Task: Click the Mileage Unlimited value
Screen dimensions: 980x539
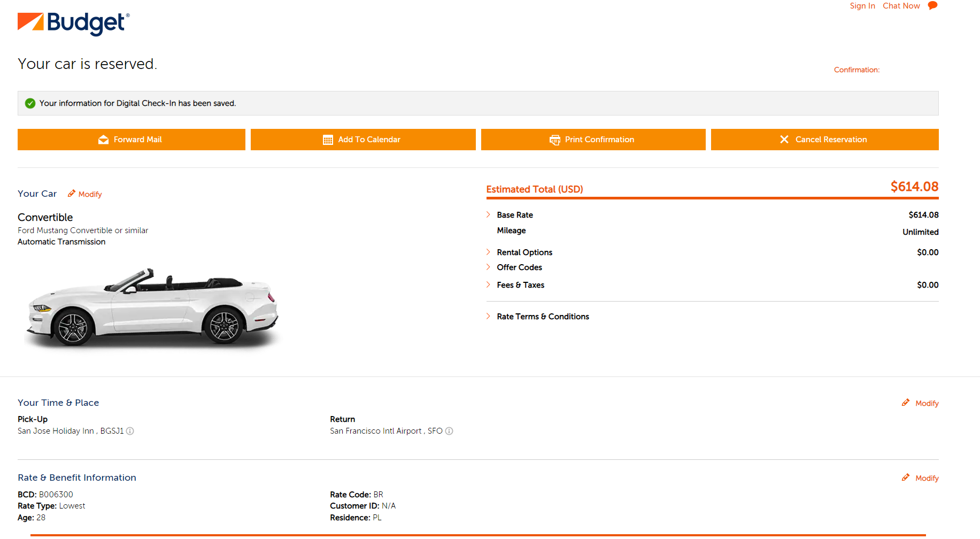Action: [x=920, y=232]
